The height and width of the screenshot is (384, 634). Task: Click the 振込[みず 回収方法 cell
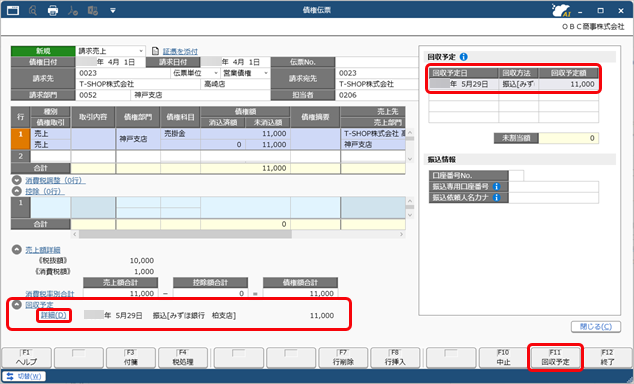518,84
